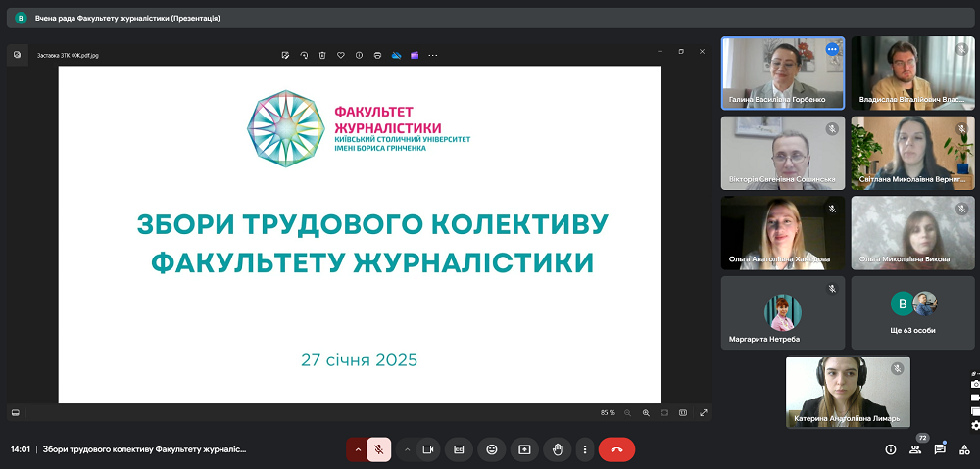This screenshot has width=980, height=469.
Task: Unmute the microphone in the call bar
Action: point(379,449)
